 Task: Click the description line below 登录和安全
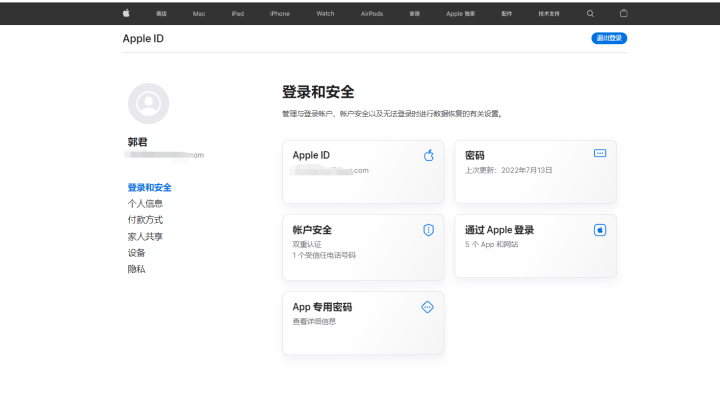392,114
